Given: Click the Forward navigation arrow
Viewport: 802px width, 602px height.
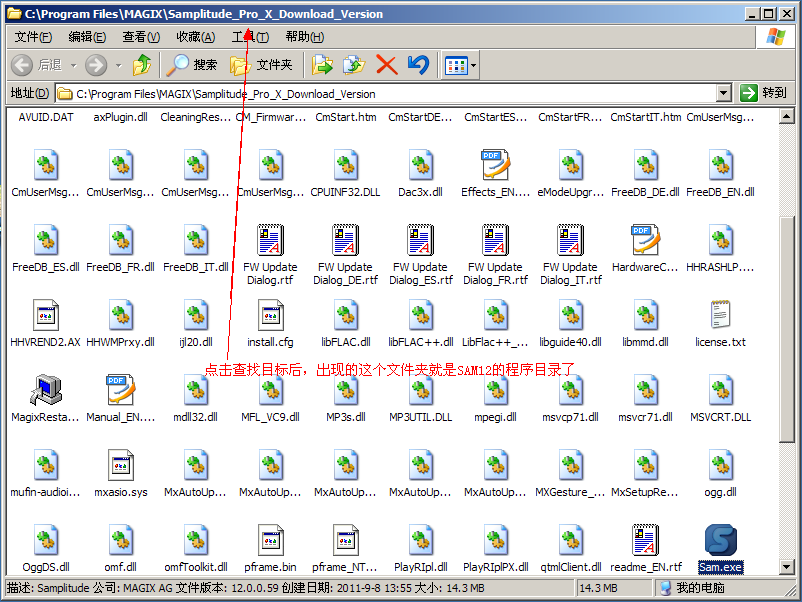Looking at the screenshot, I should (96, 65).
